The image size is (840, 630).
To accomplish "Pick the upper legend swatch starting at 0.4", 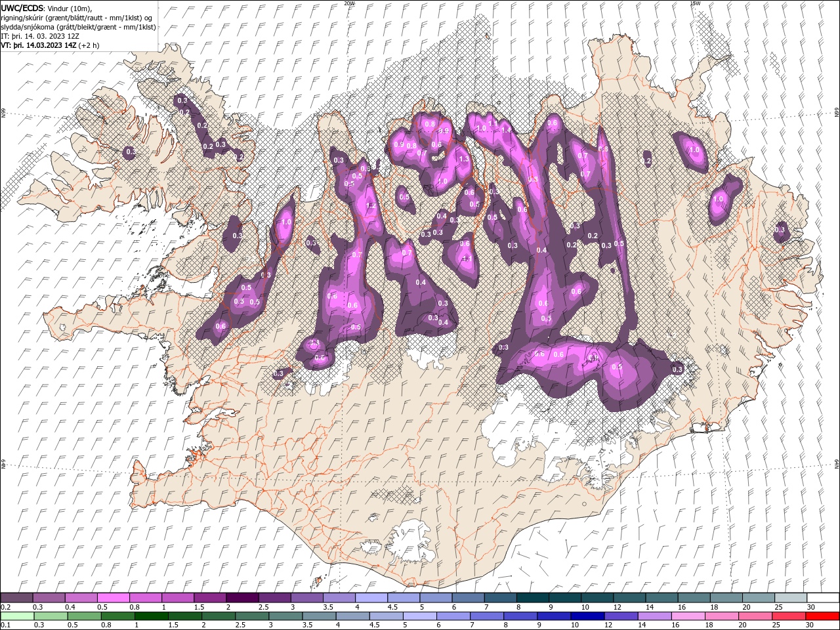I will (81, 597).
